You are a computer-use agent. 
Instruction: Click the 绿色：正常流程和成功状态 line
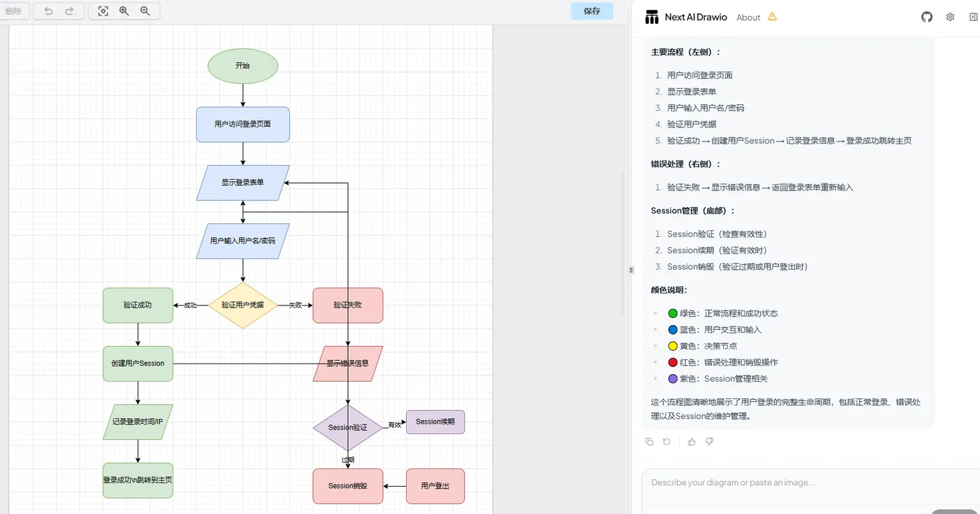pos(723,313)
